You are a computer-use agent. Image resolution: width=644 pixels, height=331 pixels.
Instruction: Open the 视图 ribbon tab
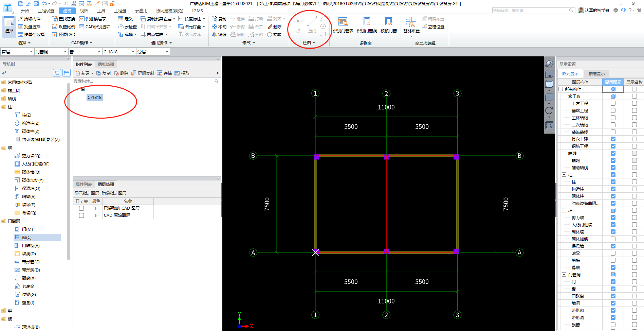(x=84, y=11)
